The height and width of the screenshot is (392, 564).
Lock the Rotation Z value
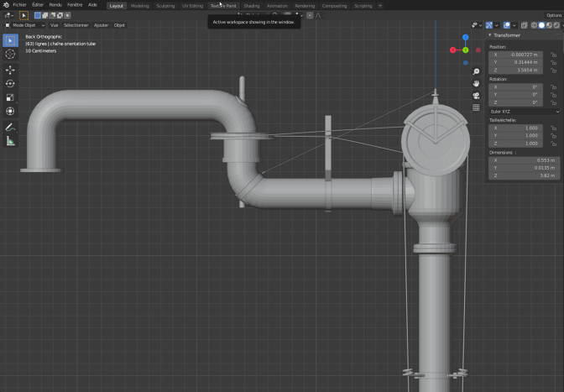point(554,102)
